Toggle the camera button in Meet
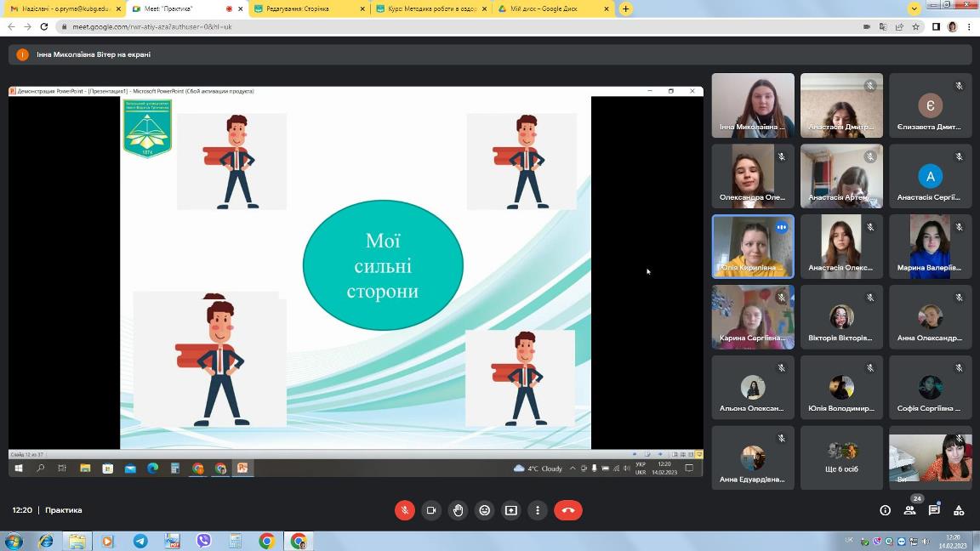 [x=431, y=510]
